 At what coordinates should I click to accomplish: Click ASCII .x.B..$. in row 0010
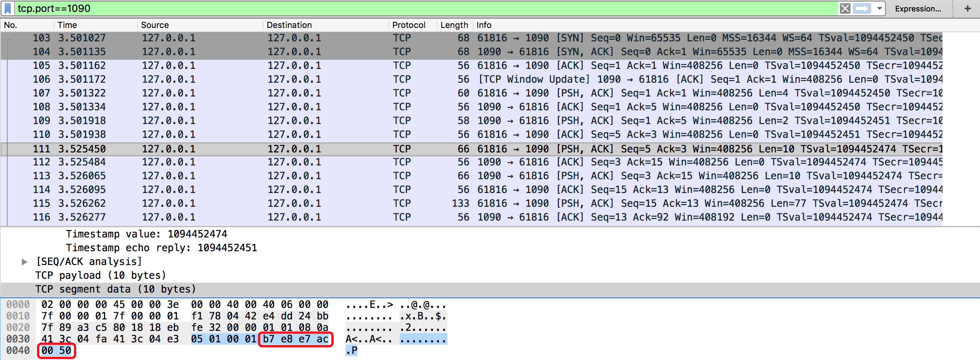(423, 316)
